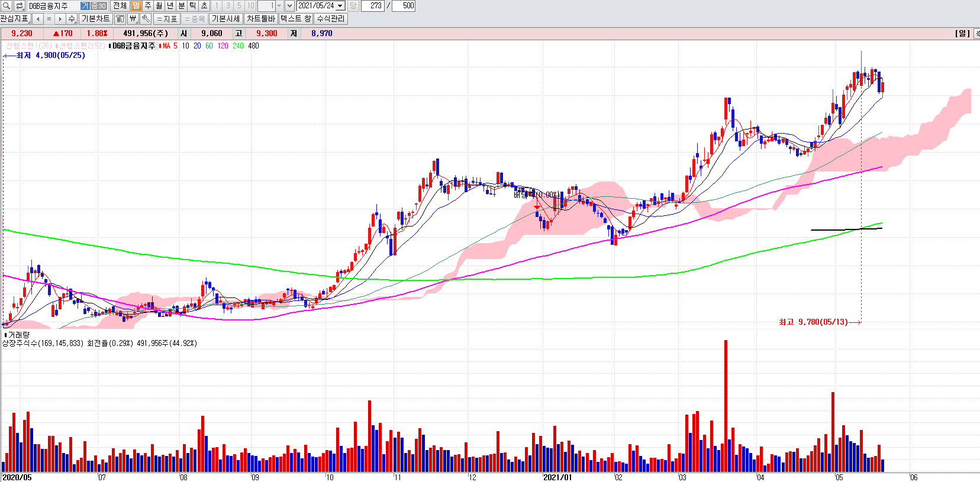Click the 당 current-day button
This screenshot has height=482, width=980.
coord(353,5)
